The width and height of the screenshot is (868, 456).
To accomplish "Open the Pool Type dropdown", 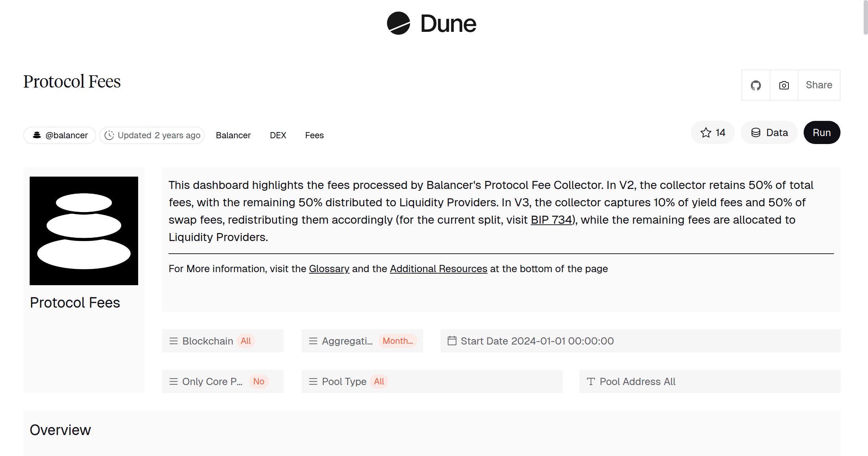I will coord(432,381).
